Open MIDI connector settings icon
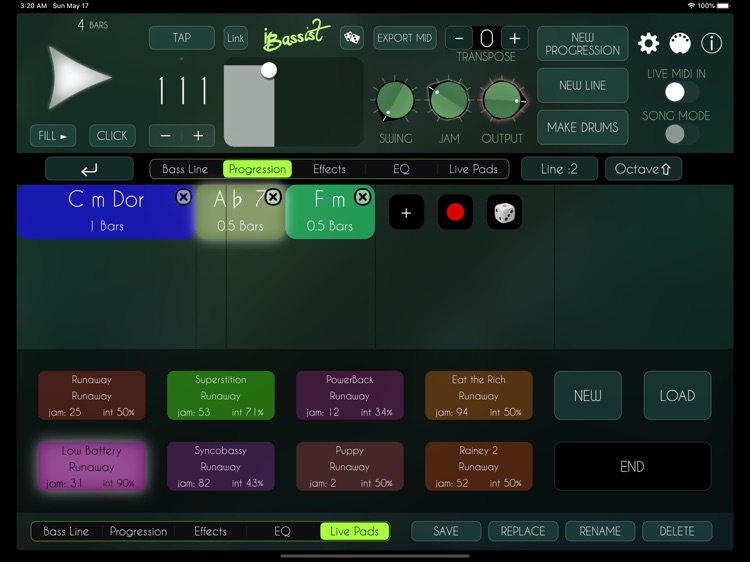 (x=680, y=44)
